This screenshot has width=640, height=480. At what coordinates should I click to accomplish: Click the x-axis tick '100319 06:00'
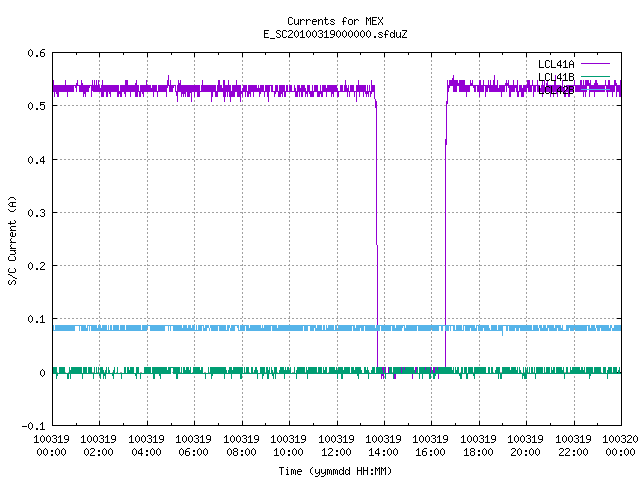coord(193,446)
